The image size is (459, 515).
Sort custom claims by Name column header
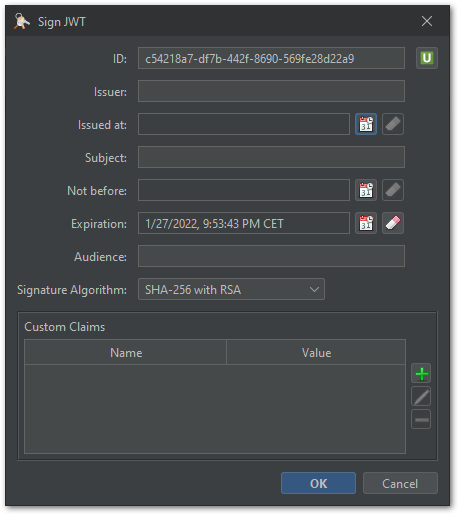click(x=126, y=352)
